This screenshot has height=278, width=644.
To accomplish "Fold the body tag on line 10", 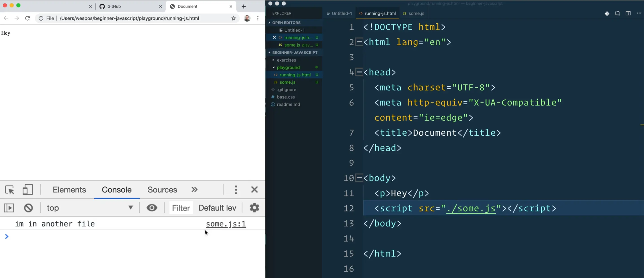I will coord(359,178).
